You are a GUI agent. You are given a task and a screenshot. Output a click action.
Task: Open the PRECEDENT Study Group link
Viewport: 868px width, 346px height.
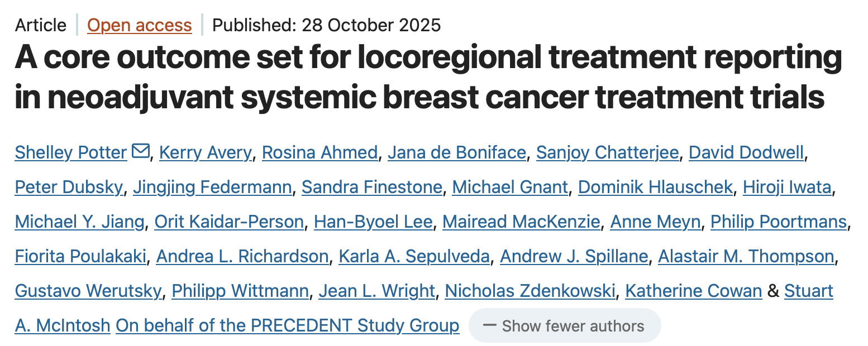point(288,325)
